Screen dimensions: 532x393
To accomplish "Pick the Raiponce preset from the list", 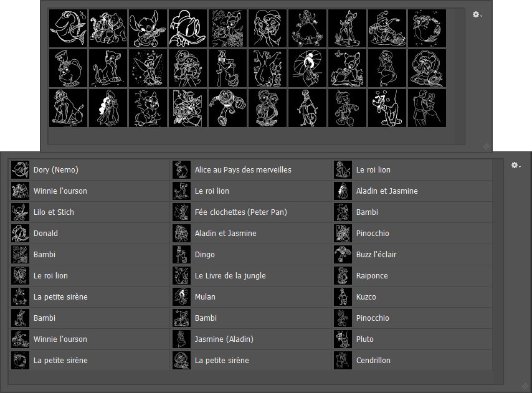I will coord(372,276).
